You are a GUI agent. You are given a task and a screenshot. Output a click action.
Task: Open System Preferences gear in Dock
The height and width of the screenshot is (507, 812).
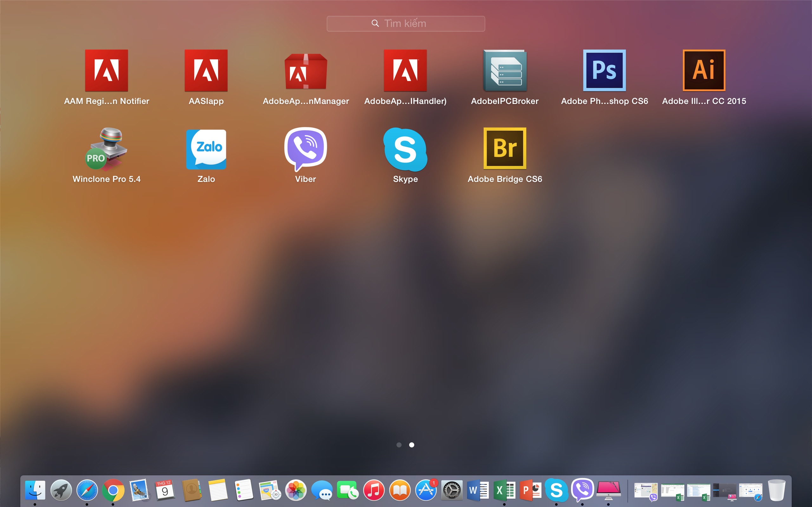pos(452,490)
